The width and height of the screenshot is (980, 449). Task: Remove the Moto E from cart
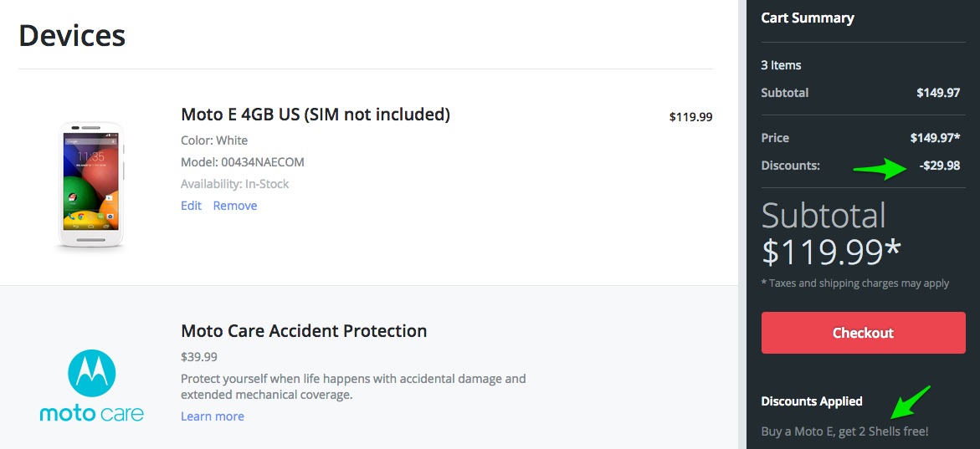coord(235,206)
